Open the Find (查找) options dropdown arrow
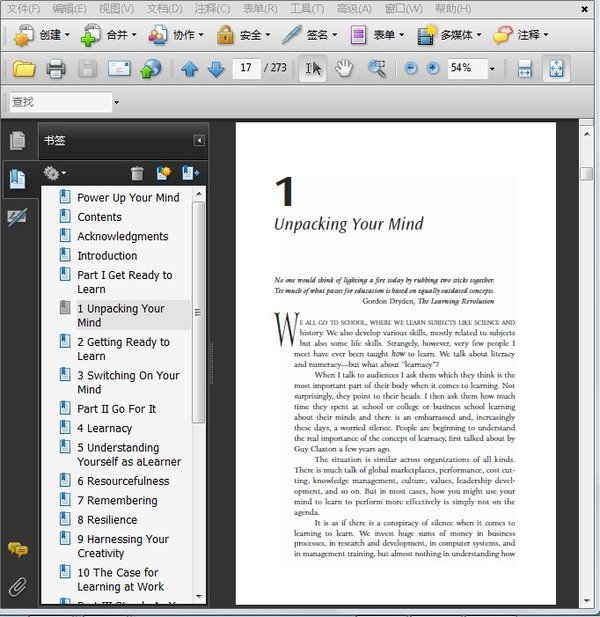 pos(116,103)
